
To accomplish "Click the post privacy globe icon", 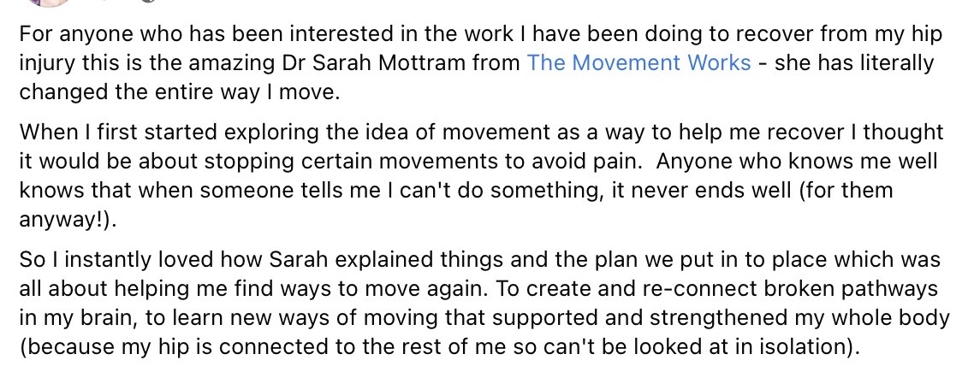I will click(147, 1).
